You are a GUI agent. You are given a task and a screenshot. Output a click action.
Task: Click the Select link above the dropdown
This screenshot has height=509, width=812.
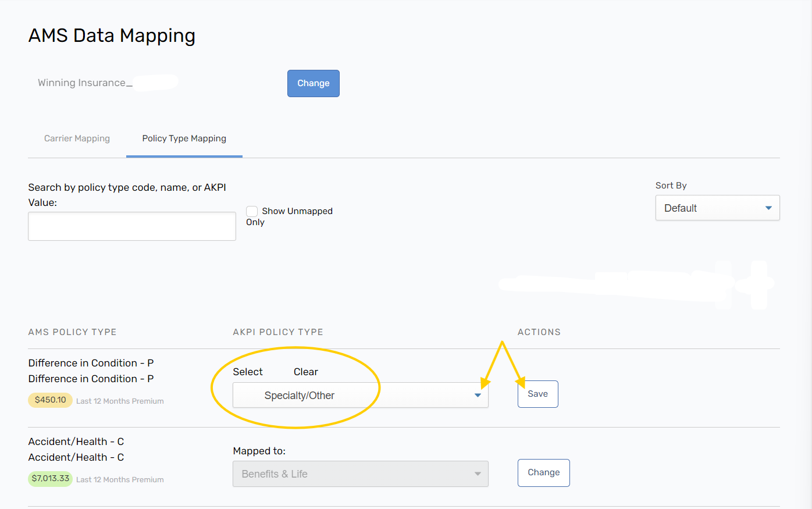tap(248, 372)
